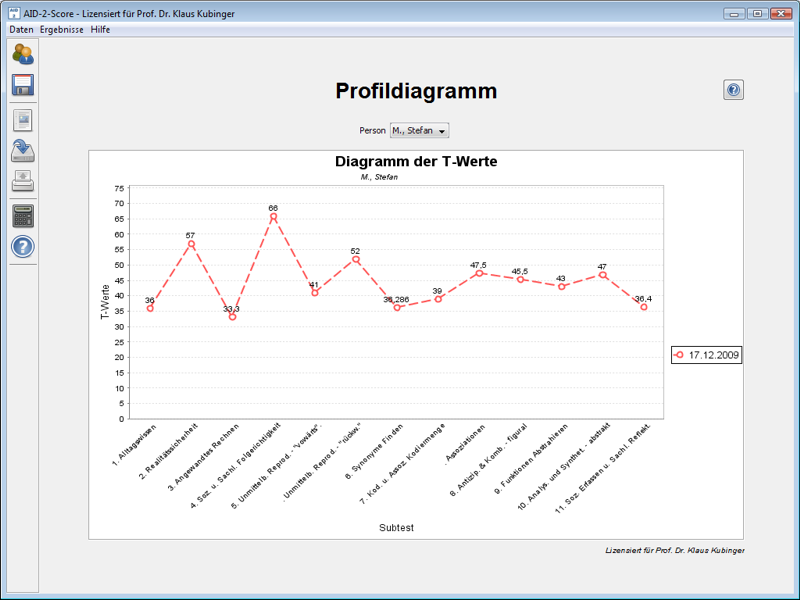
Task: Click the floppy disk save icon
Action: pos(23,85)
